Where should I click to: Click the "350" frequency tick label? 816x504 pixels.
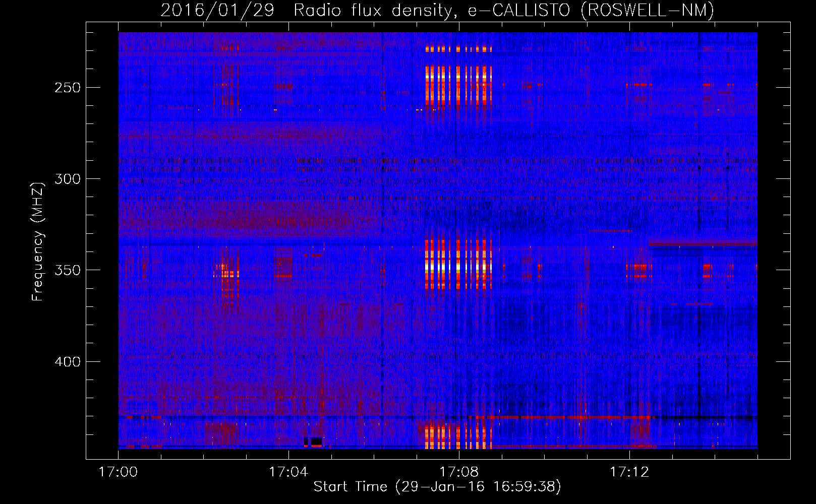[x=68, y=270]
